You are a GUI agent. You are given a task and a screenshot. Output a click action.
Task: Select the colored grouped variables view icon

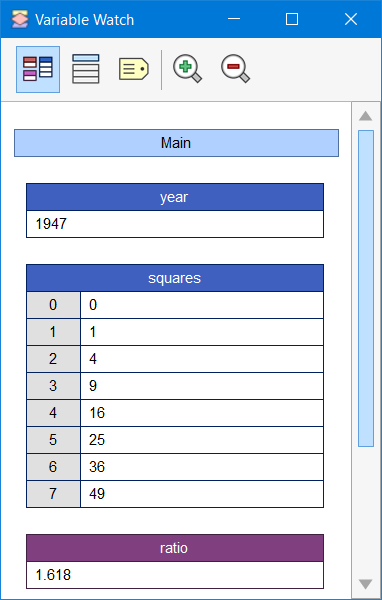38,69
